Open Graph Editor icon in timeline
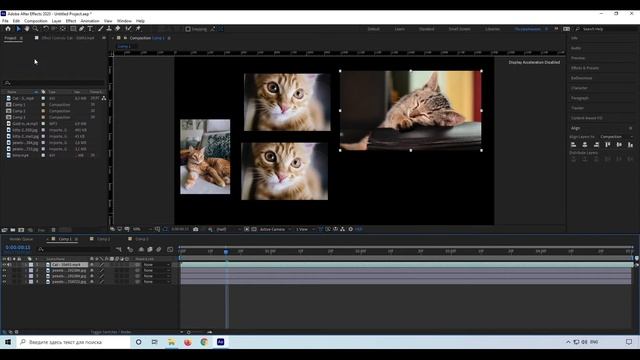The width and height of the screenshot is (640, 360). click(170, 249)
